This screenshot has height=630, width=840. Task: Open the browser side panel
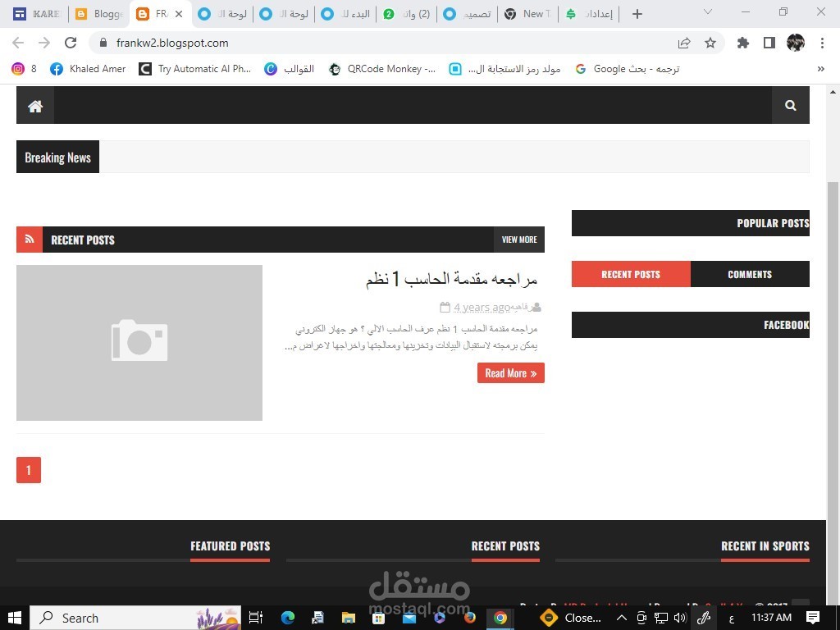coord(769,43)
